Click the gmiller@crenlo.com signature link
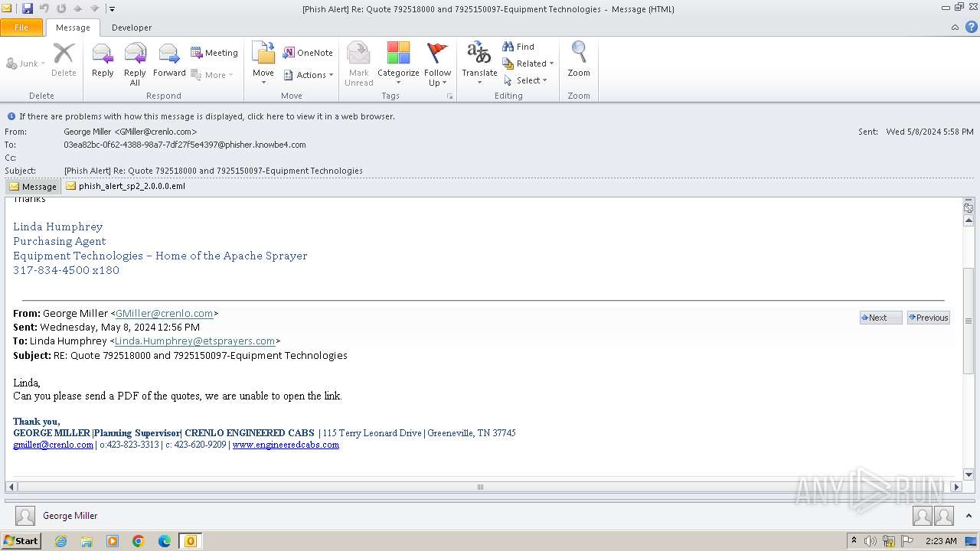Viewport: 980px width, 551px height. tap(53, 445)
